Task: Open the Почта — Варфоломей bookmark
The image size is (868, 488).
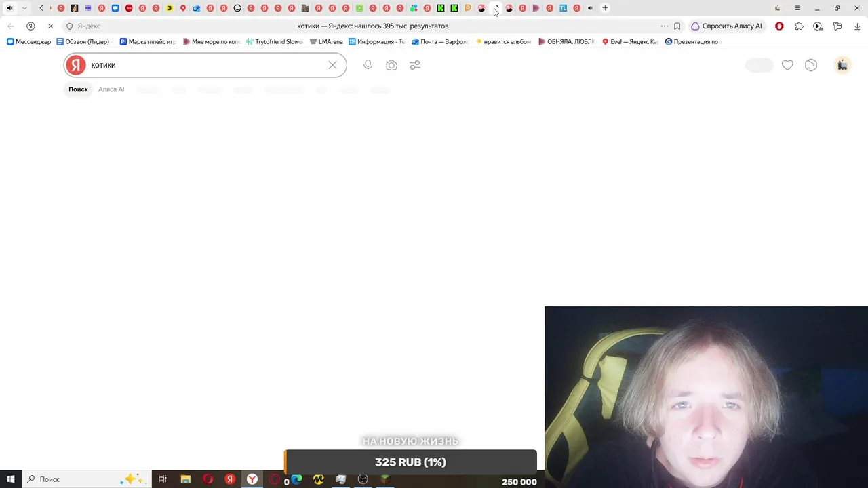Action: click(440, 41)
